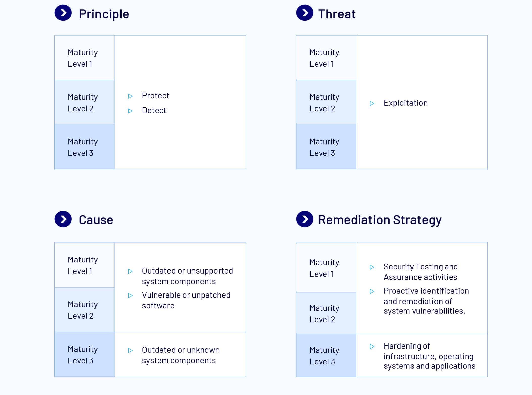The width and height of the screenshot is (532, 395).
Task: Select Maturity Level 1 cell in Principle table
Action: click(x=84, y=58)
